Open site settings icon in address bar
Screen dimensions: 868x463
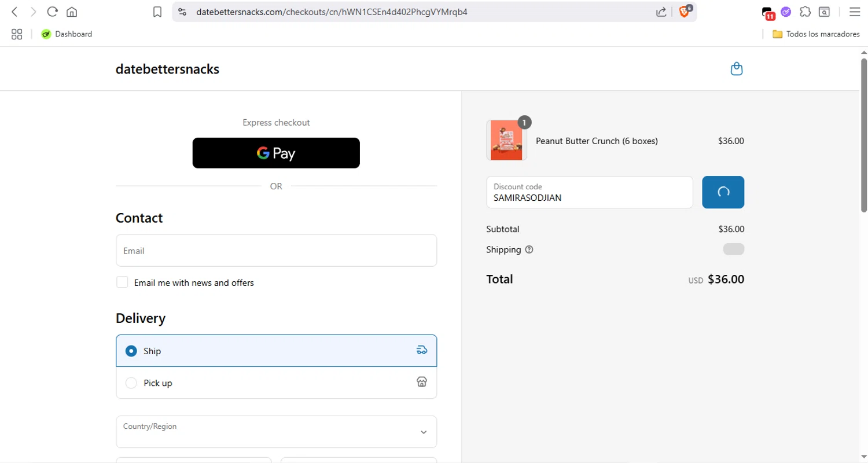pos(182,12)
